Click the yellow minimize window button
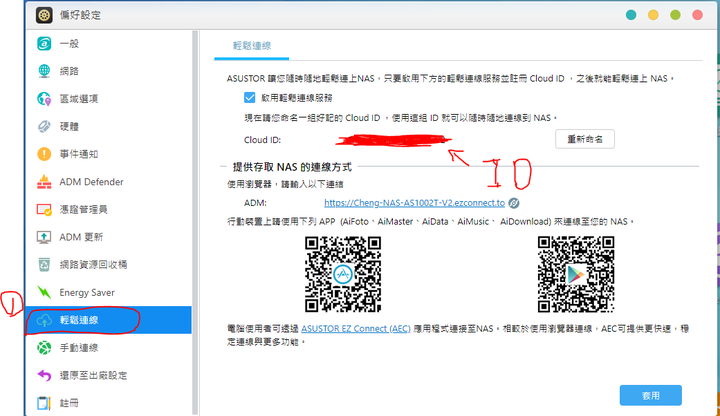 (x=653, y=15)
